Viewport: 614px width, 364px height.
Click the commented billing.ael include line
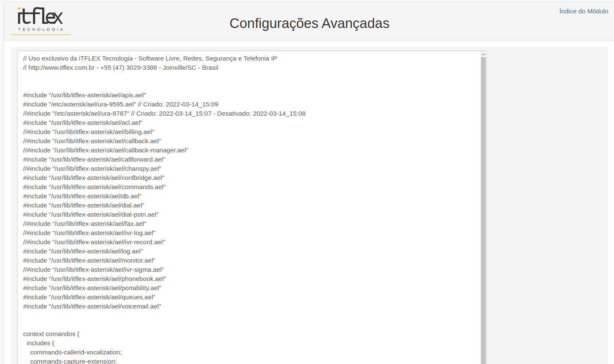coord(89,132)
